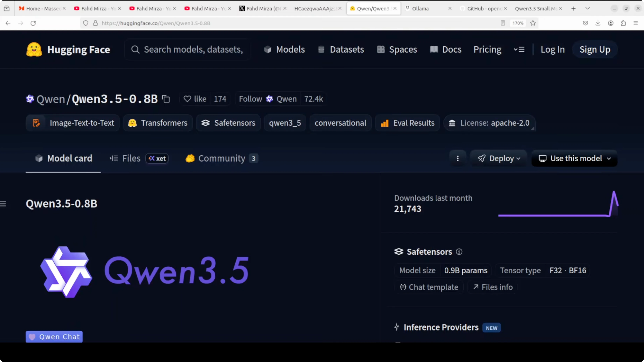The width and height of the screenshot is (644, 362).
Task: Adjust the 170% page zoom control
Action: click(x=518, y=23)
